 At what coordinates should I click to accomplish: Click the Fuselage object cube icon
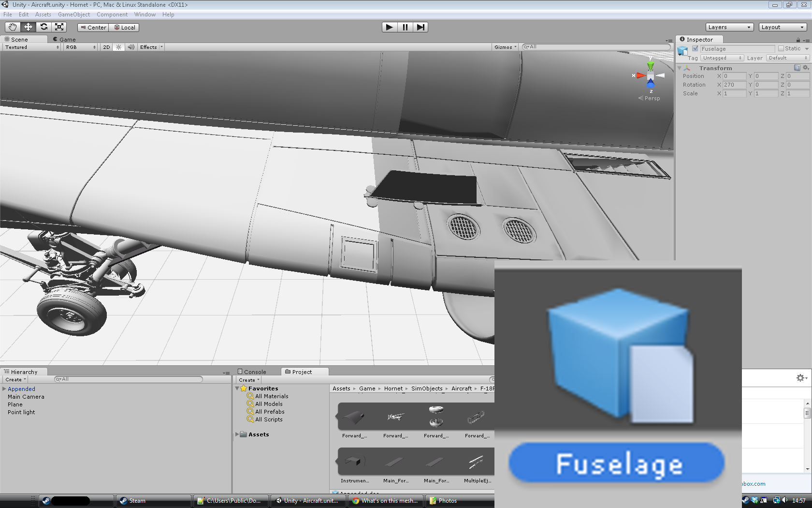(x=682, y=50)
